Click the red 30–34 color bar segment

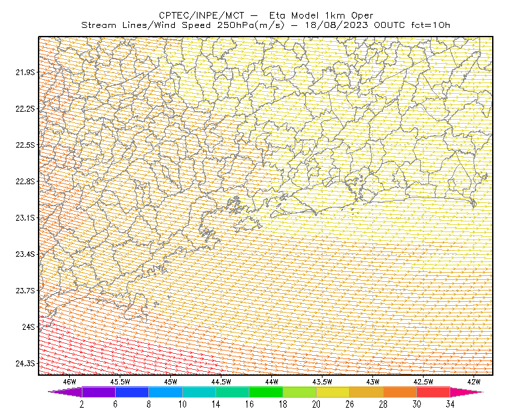coord(434,392)
